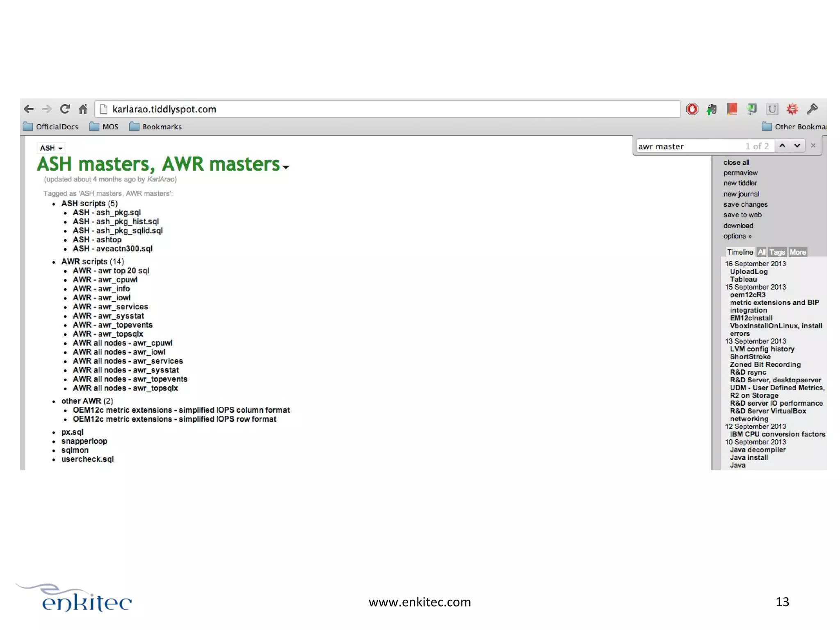
Task: Close the find bar
Action: point(813,146)
